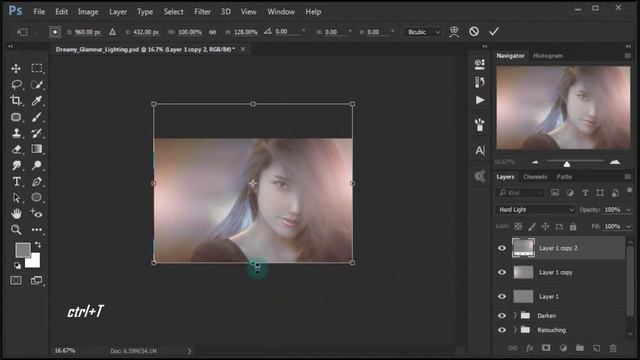Hide the Darken group

pos(502,316)
